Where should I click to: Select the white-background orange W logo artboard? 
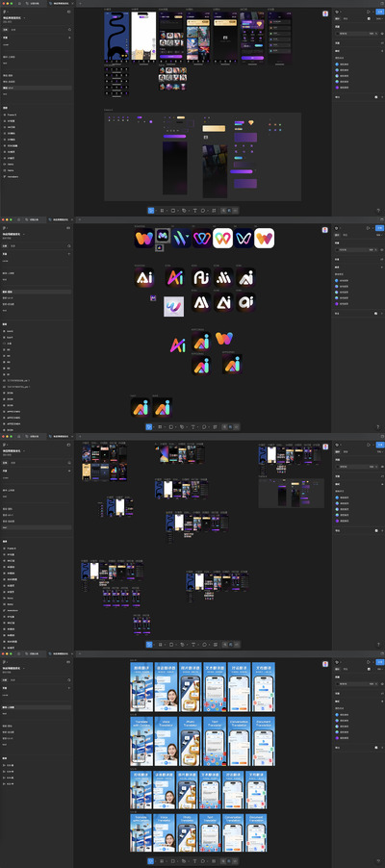point(265,238)
